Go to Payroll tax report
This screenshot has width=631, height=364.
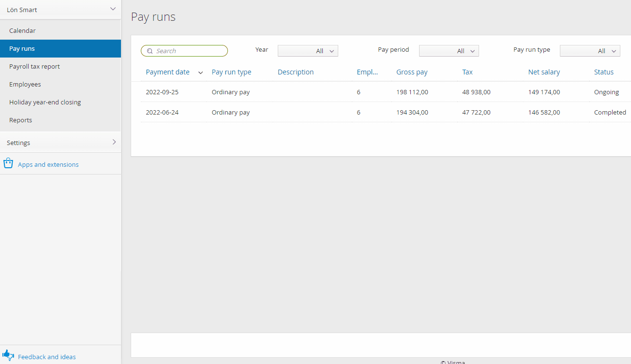[x=34, y=66]
